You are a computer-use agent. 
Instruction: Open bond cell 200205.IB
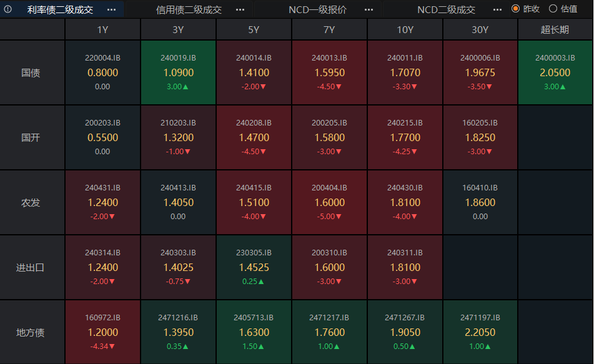[x=329, y=137]
